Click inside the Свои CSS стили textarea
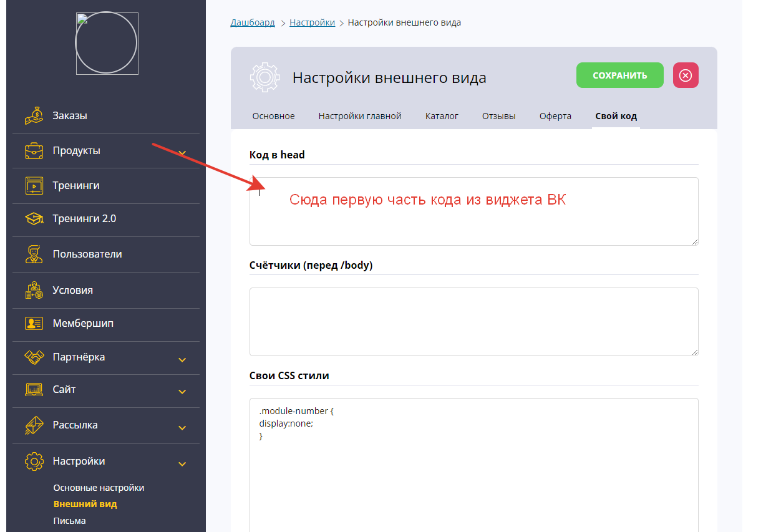 (x=474, y=465)
